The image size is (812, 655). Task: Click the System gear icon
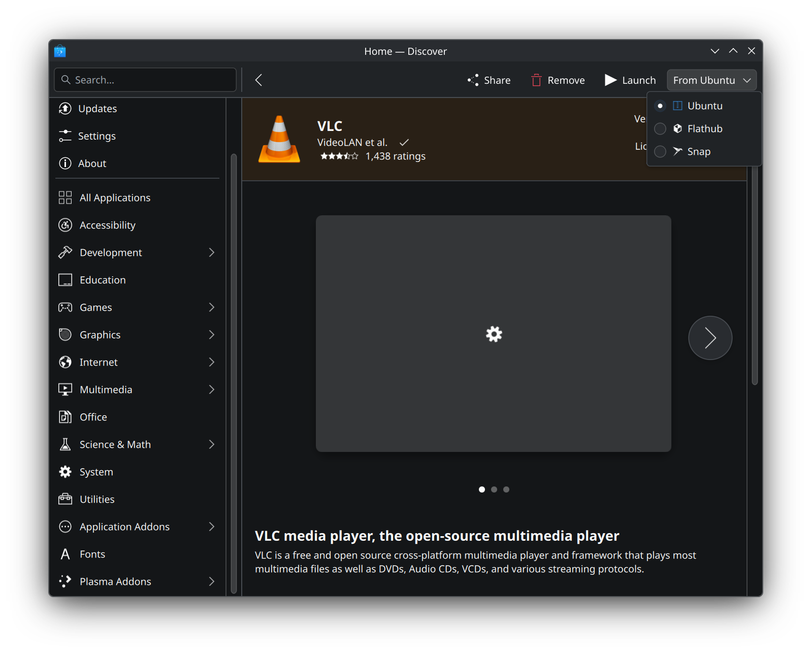coord(65,472)
